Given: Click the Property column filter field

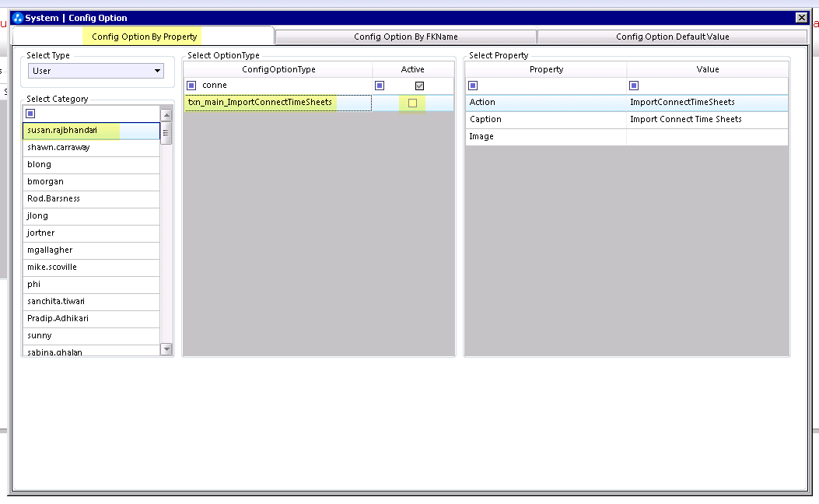Looking at the screenshot, I should point(552,85).
